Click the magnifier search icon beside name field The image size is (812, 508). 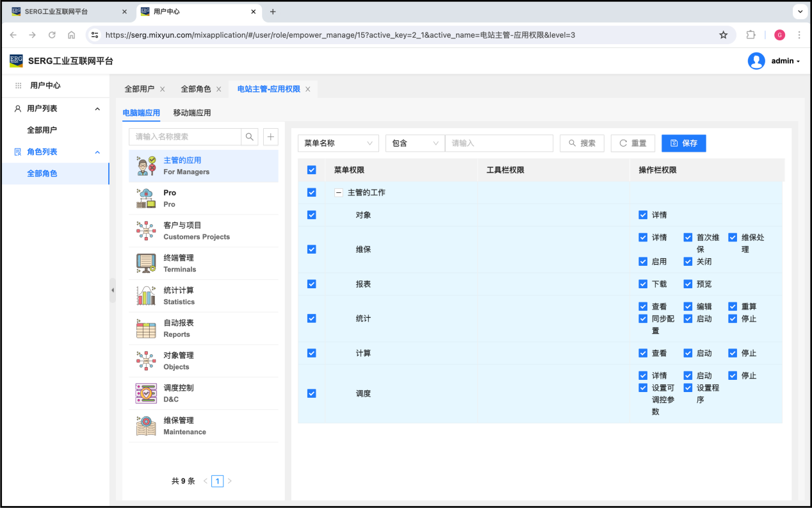(x=250, y=136)
